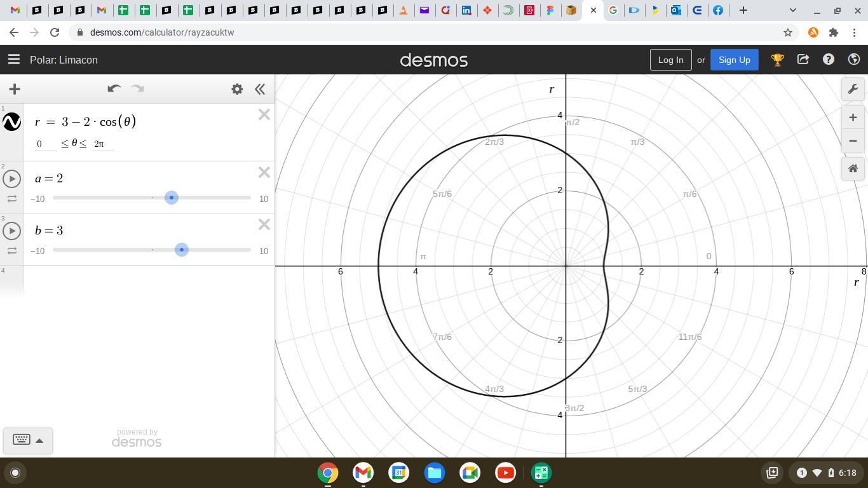Open the Desmos hamburger menu

pos(13,60)
